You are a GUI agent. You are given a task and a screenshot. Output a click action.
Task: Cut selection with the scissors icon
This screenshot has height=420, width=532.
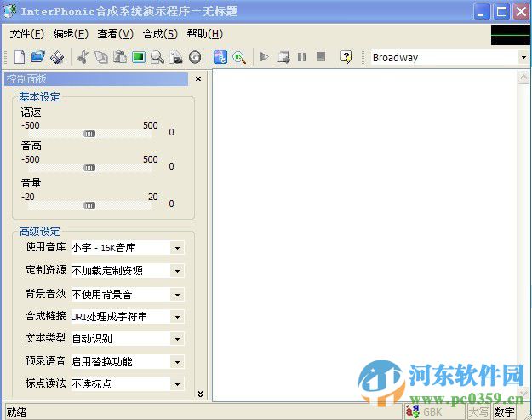[x=83, y=57]
